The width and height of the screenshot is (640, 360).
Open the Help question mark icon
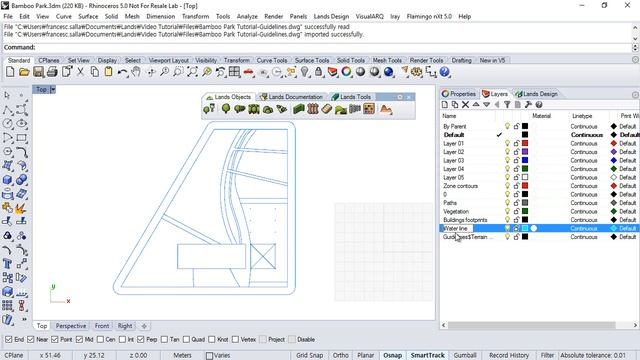(444, 72)
